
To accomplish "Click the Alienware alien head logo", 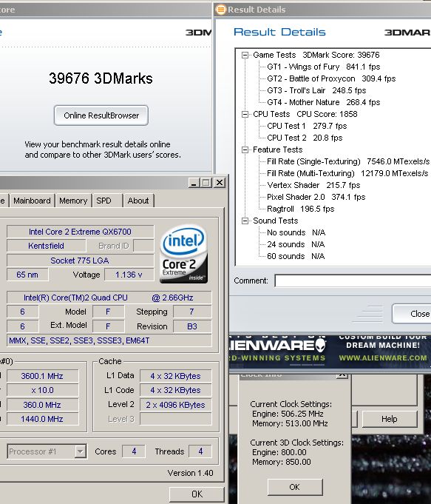I will [320, 346].
